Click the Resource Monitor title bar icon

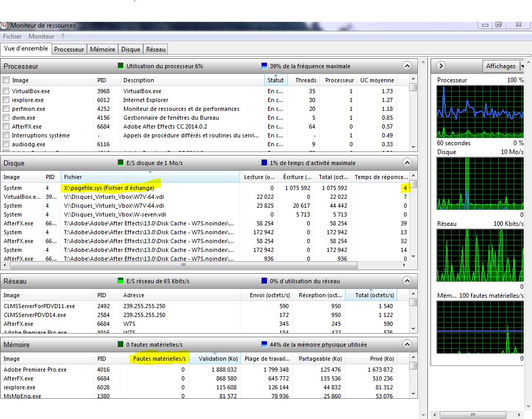click(x=4, y=25)
